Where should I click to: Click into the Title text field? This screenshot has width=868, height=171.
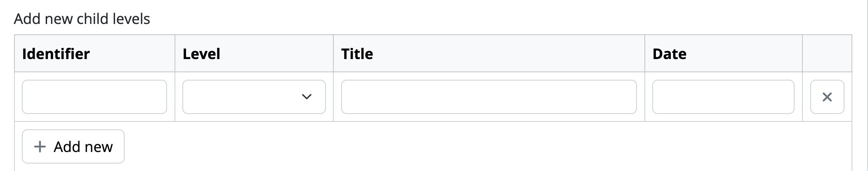[x=488, y=97]
